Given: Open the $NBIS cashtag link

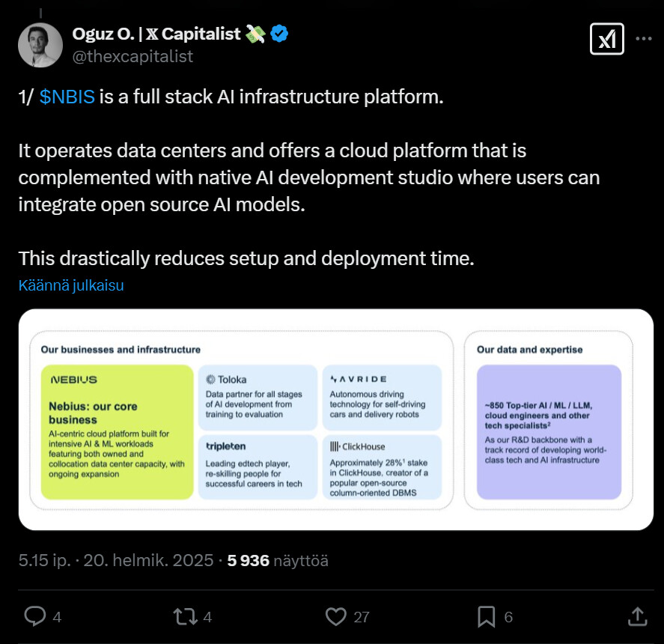Looking at the screenshot, I should tap(67, 97).
